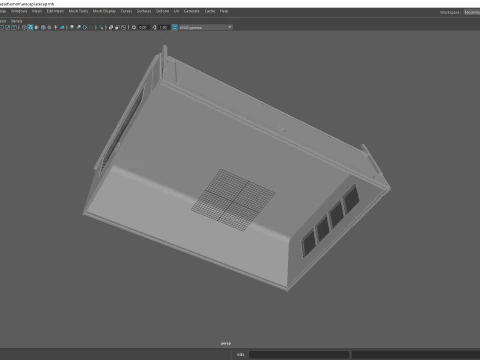Screen dimensions: 480x360
Task: Click the MEL command line input
Action: [x=299, y=355]
